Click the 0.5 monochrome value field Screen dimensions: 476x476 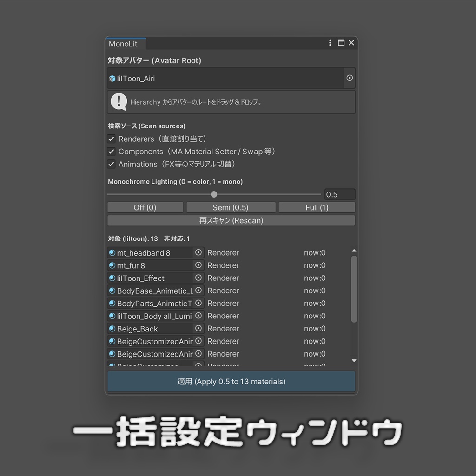[x=340, y=194]
